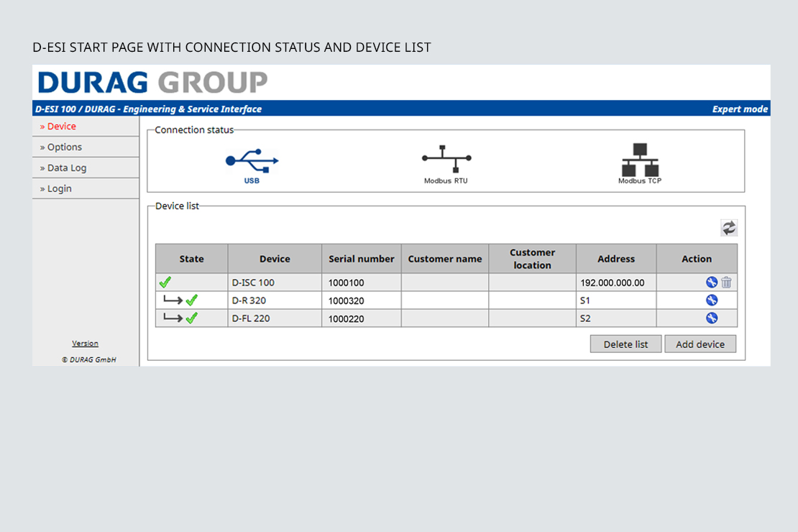
Task: Select the D-ISC 100 device name
Action: (x=253, y=283)
